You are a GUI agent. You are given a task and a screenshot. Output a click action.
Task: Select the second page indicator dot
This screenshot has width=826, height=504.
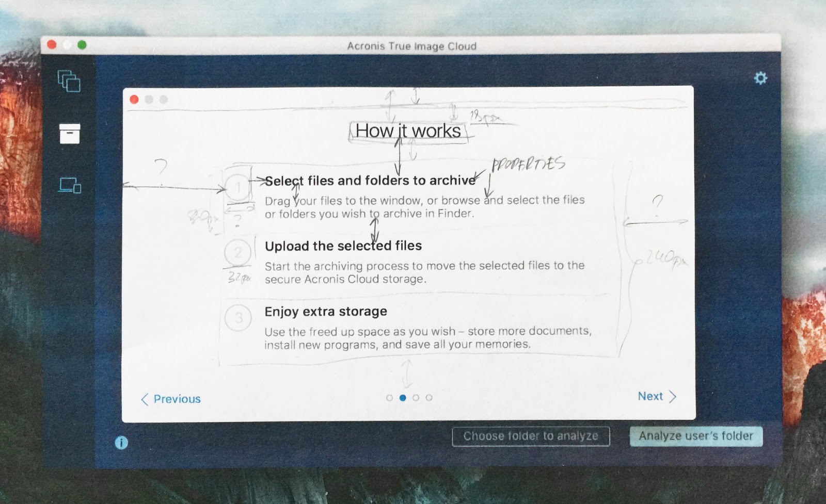[403, 398]
